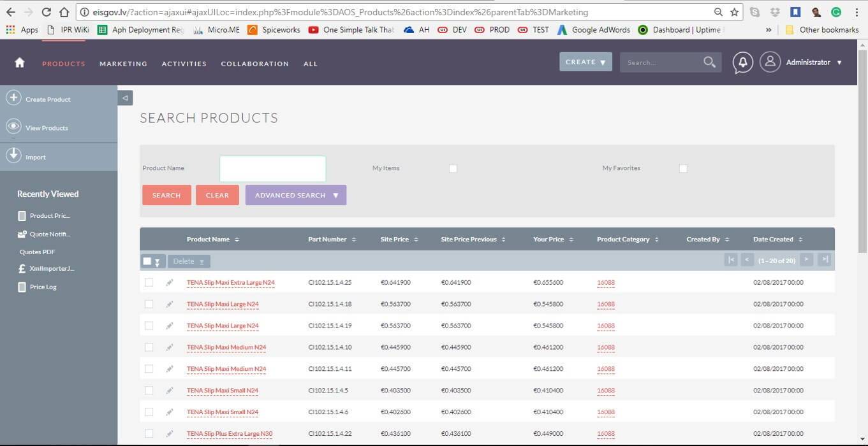Expand the Advanced Search dropdown
Viewport: 868px width, 446px height.
[x=296, y=195]
